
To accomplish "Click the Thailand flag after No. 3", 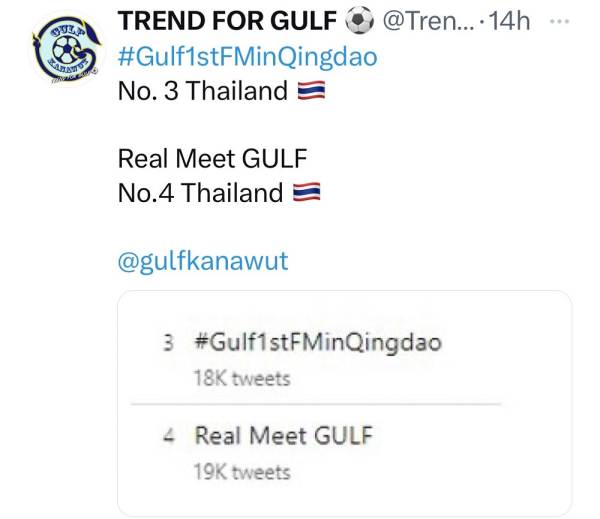I will 312,92.
